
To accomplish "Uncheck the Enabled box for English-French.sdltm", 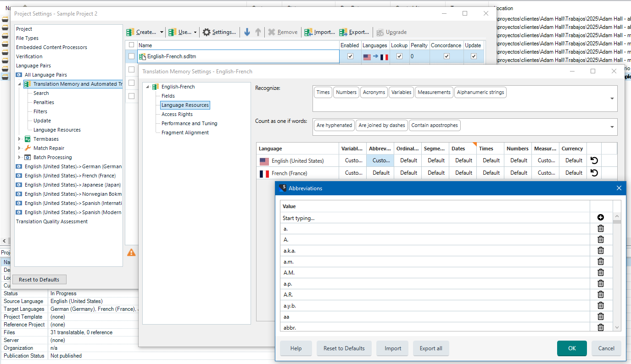I will point(350,56).
